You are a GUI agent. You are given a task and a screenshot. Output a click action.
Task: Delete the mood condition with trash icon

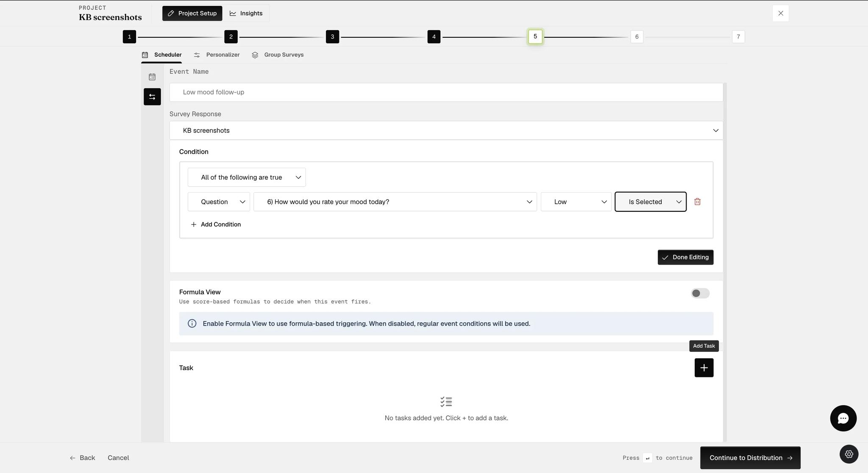pos(697,202)
